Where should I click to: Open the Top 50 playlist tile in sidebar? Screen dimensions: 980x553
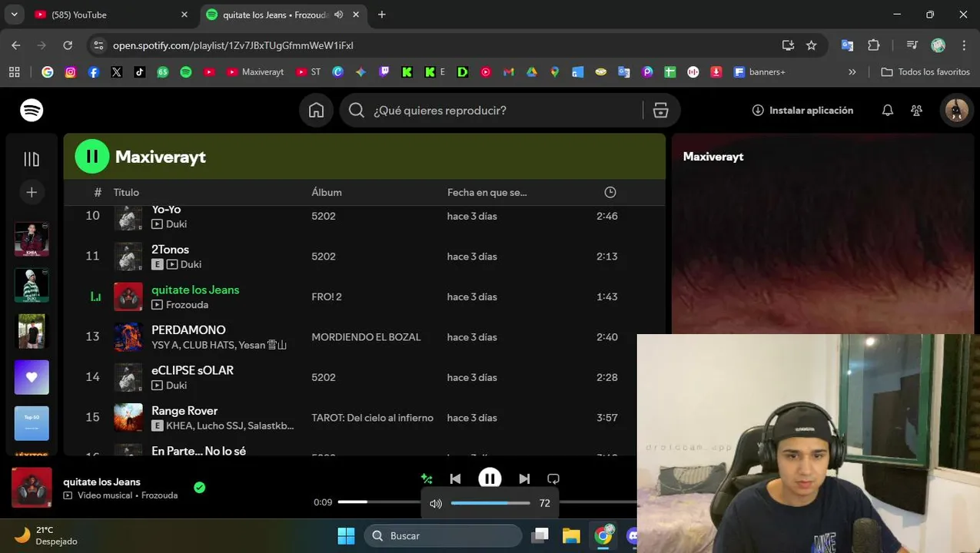tap(32, 423)
